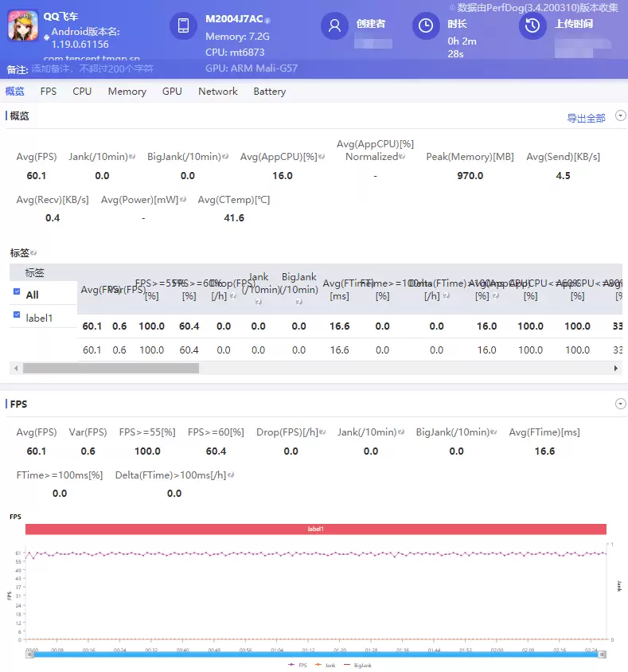
Task: Click help icon next to Avg(Power)[mW]
Action: [x=184, y=199]
